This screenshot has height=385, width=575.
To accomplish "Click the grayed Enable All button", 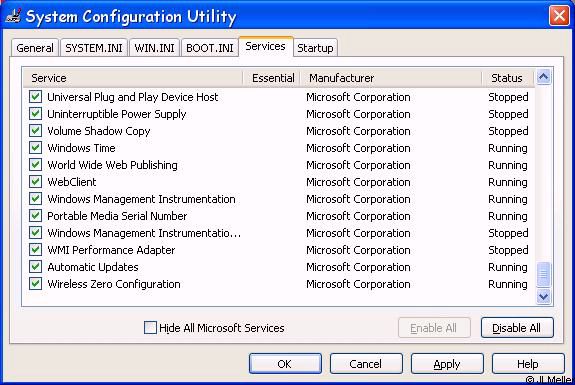I will [434, 328].
